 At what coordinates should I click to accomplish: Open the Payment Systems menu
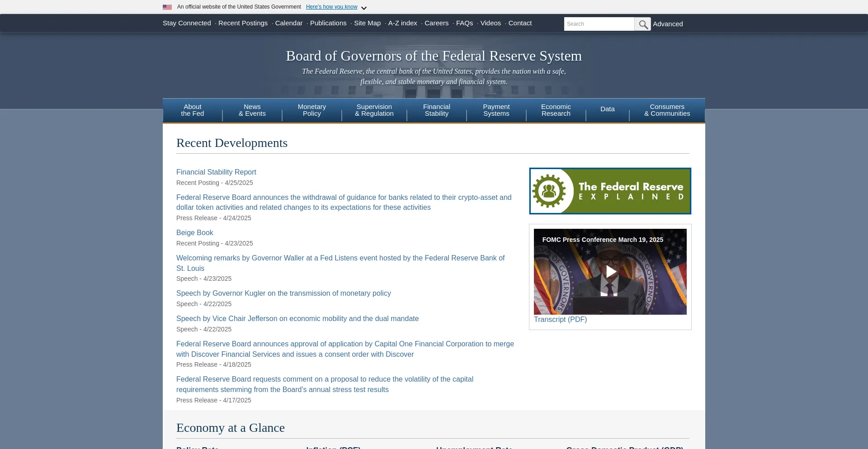click(x=496, y=110)
